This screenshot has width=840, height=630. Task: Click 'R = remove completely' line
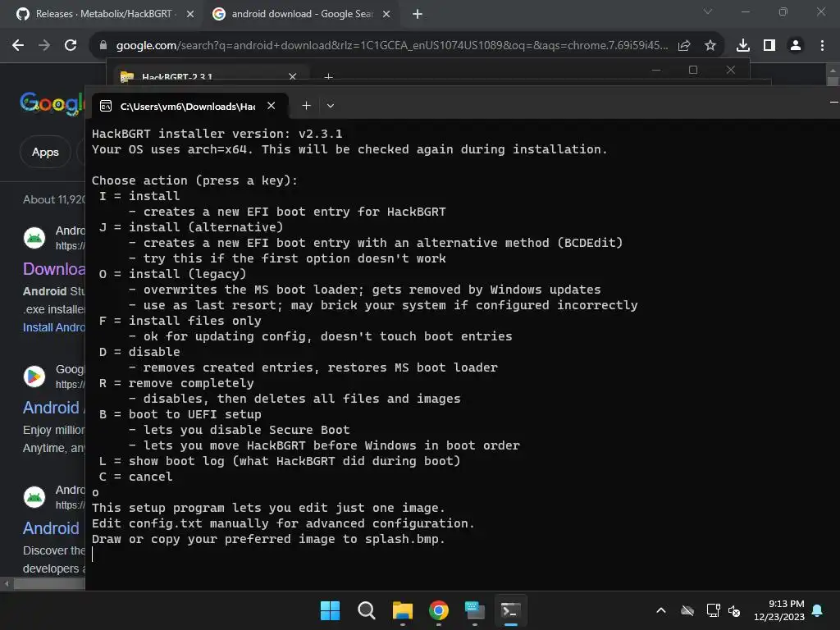[x=176, y=384]
